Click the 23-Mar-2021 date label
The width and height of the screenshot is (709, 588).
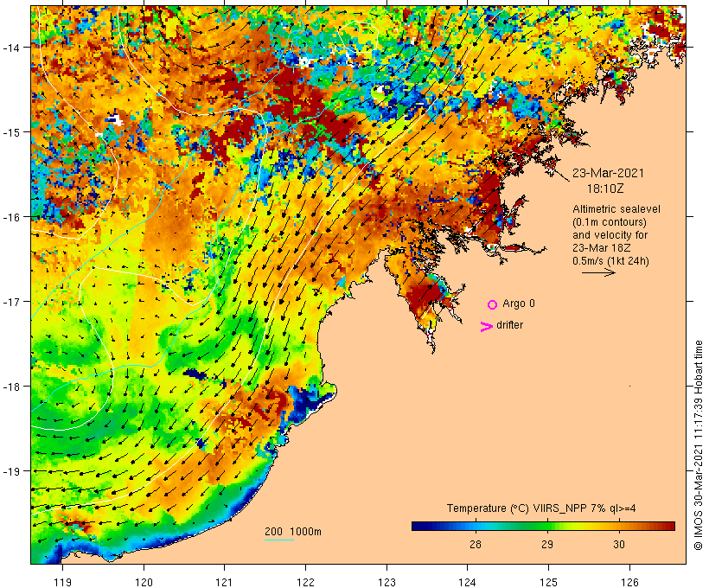pyautogui.click(x=608, y=173)
